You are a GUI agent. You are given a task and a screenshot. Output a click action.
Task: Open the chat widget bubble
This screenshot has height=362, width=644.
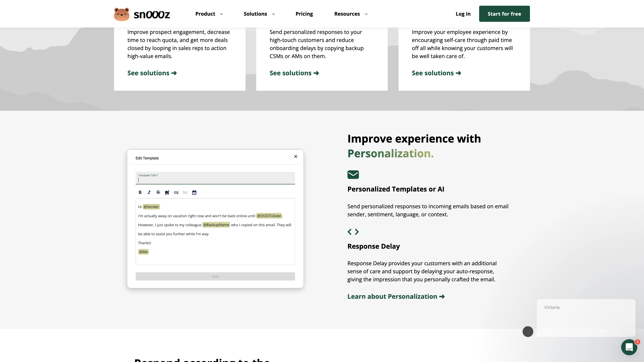(x=629, y=347)
